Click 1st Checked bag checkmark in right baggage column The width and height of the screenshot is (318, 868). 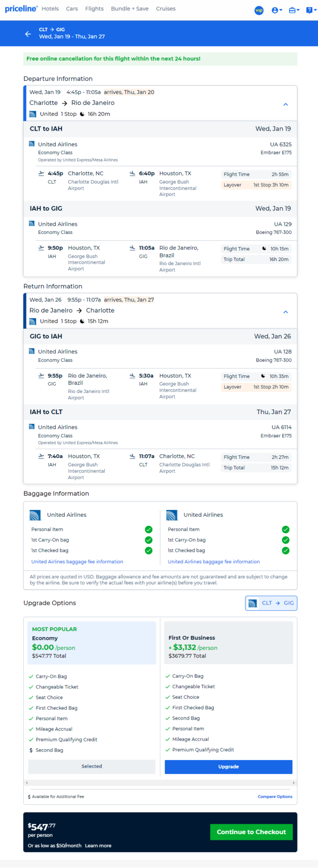[286, 550]
